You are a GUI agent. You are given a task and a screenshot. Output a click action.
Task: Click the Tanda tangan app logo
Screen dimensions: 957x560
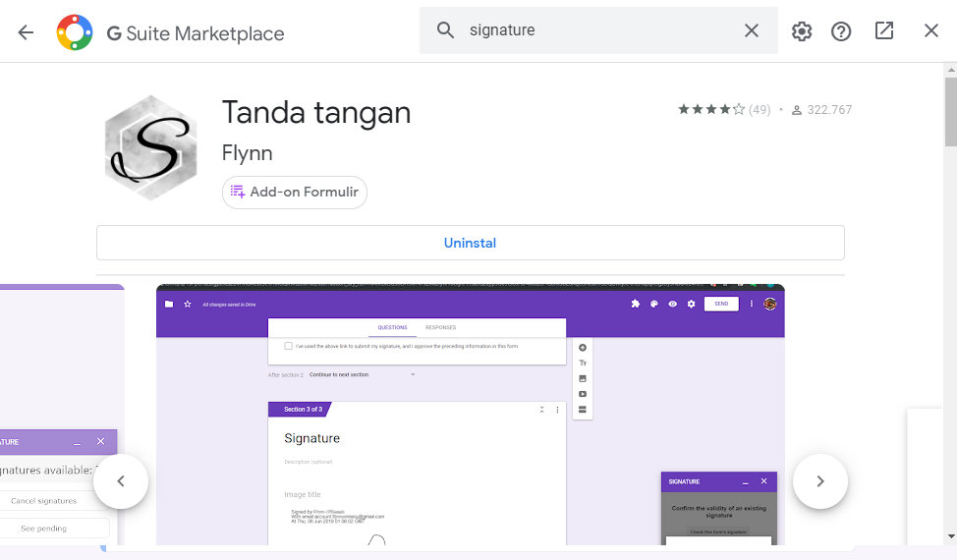150,147
